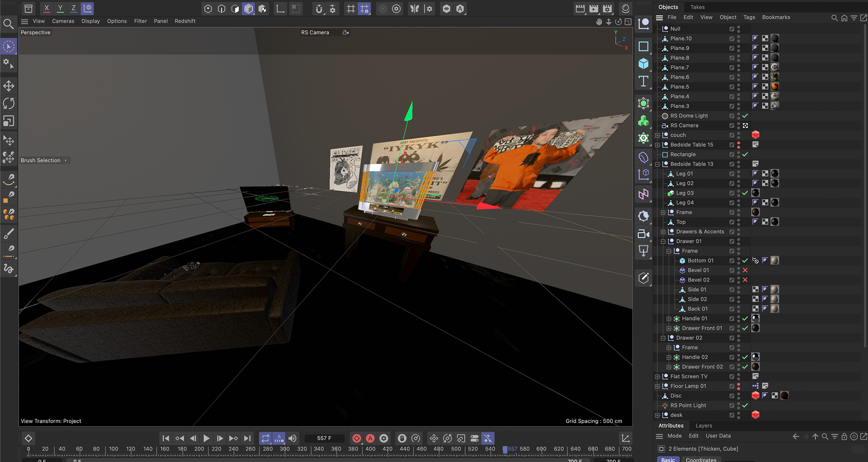Expand Bedside Table 15 hierarchy
The width and height of the screenshot is (868, 462).
657,145
